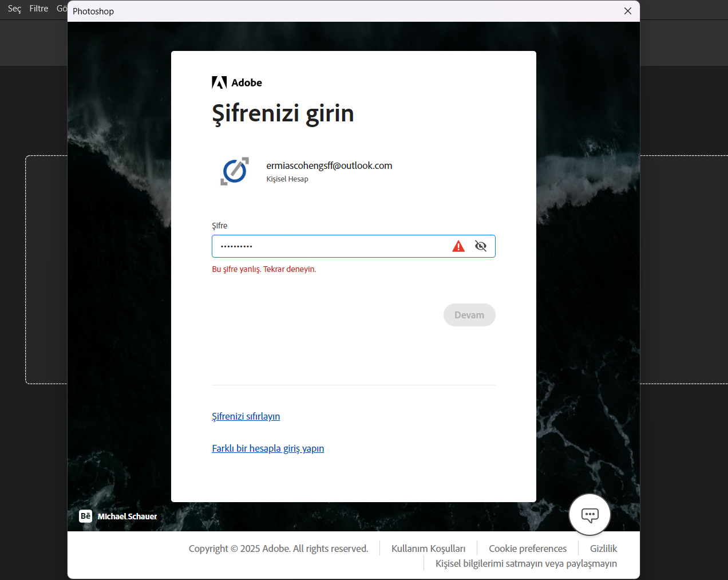Click the error message Bu şifre yanlış
This screenshot has height=580, width=728.
[x=264, y=269]
